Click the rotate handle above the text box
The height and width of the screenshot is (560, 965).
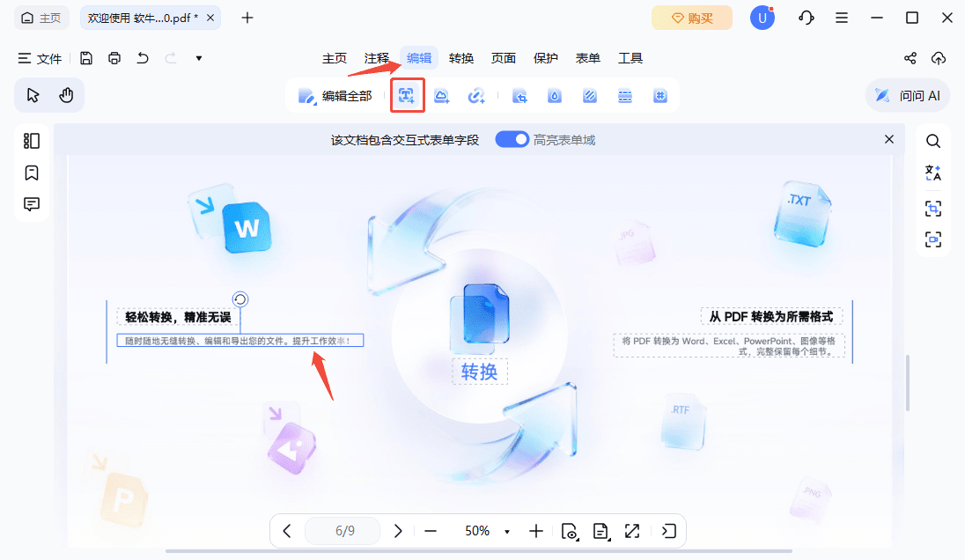coord(240,299)
